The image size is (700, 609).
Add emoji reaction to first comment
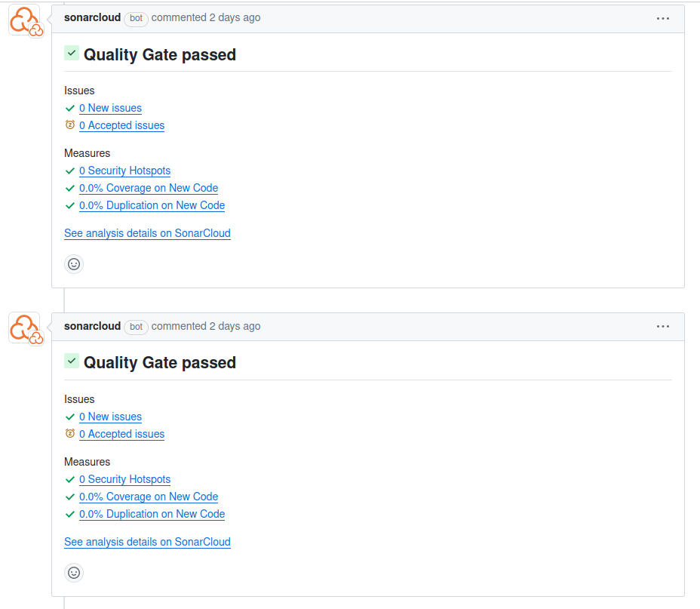click(x=74, y=264)
